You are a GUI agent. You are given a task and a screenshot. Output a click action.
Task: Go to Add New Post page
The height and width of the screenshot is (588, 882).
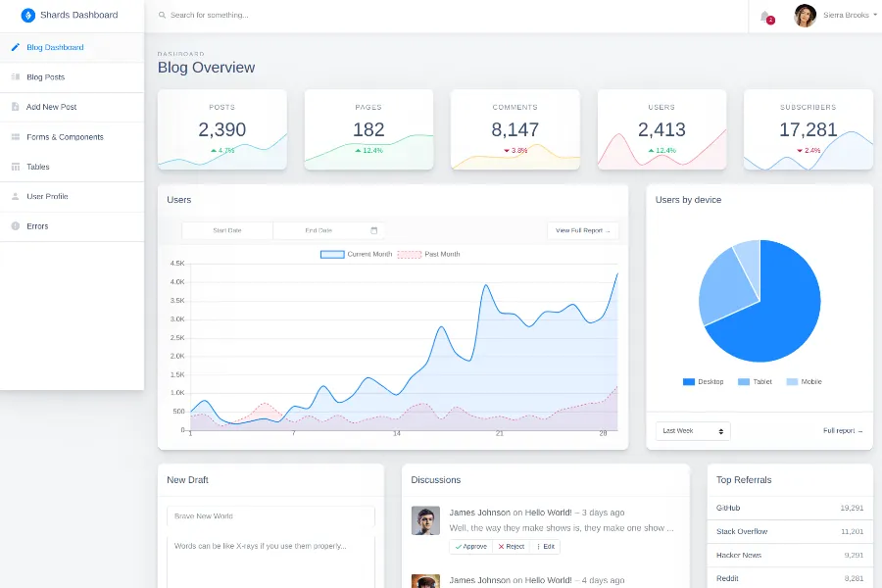[x=51, y=107]
